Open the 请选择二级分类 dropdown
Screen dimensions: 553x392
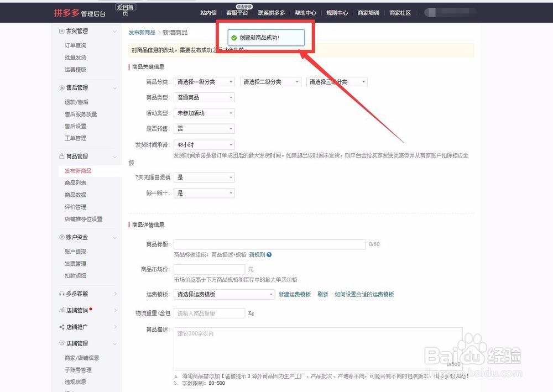coord(270,82)
